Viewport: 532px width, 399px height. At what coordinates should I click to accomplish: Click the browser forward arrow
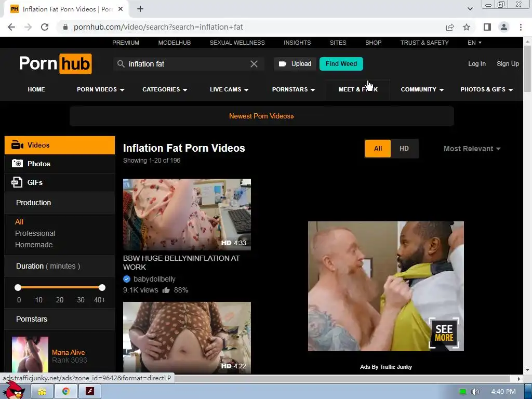coord(28,27)
